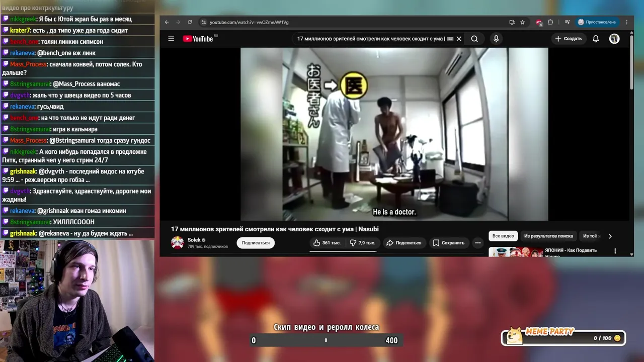The width and height of the screenshot is (644, 362).
Task: Select the Все видео chip
Action: (503, 236)
